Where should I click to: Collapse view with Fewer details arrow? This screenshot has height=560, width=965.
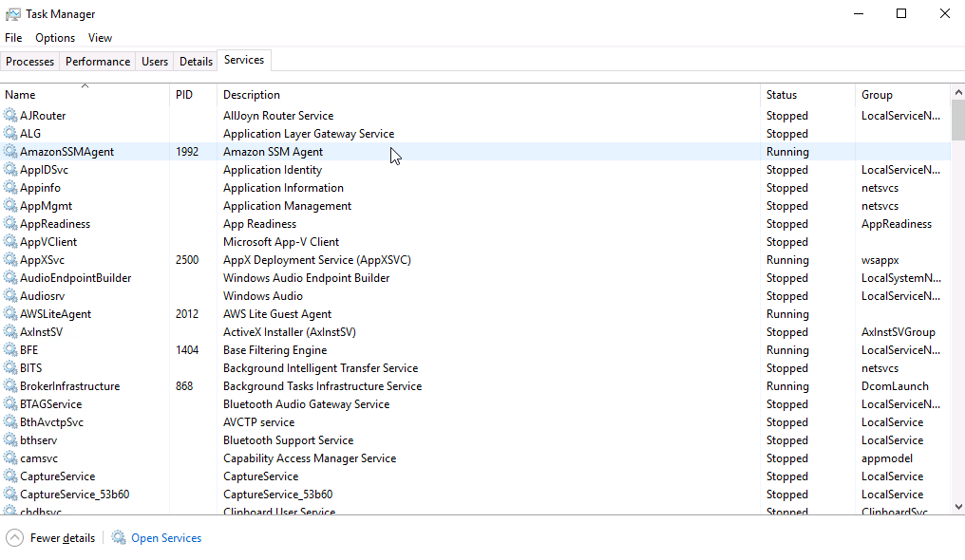coord(14,538)
